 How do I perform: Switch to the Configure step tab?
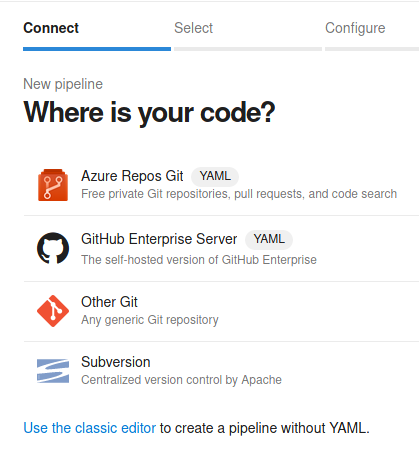355,28
